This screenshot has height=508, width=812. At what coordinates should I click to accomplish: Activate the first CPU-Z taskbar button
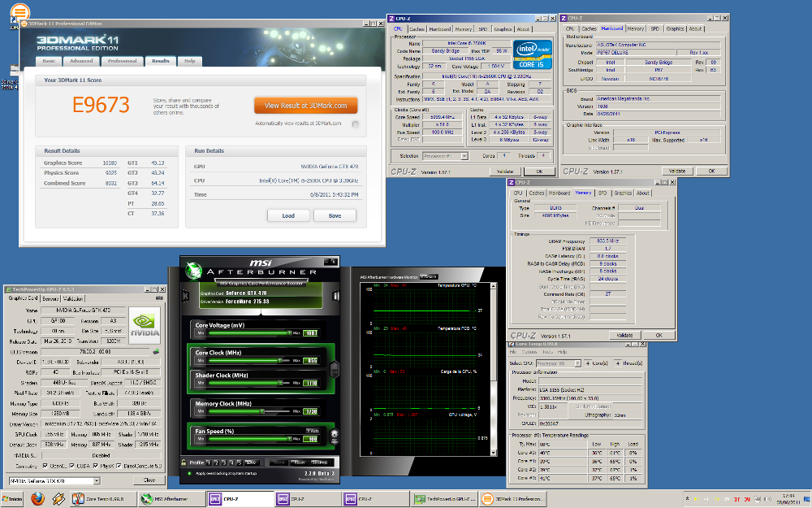[240, 499]
